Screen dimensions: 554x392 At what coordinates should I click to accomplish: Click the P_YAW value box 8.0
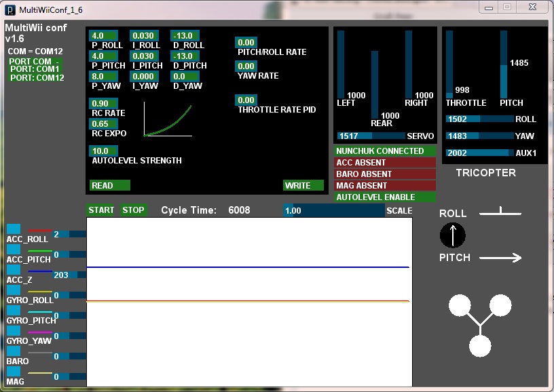click(103, 76)
